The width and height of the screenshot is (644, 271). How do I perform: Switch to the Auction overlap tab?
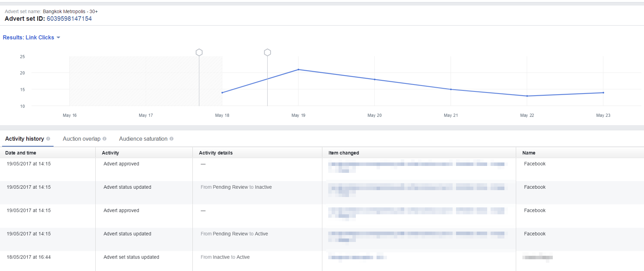[82, 139]
